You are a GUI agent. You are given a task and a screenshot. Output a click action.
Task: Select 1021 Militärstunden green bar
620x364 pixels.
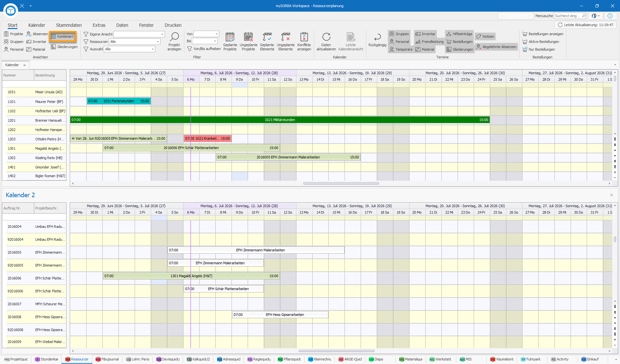coord(280,120)
